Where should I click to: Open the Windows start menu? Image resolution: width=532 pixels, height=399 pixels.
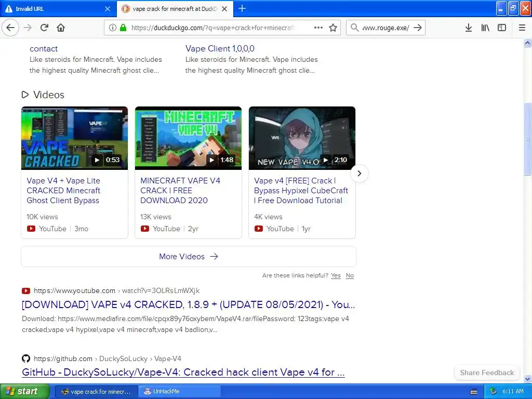24,391
